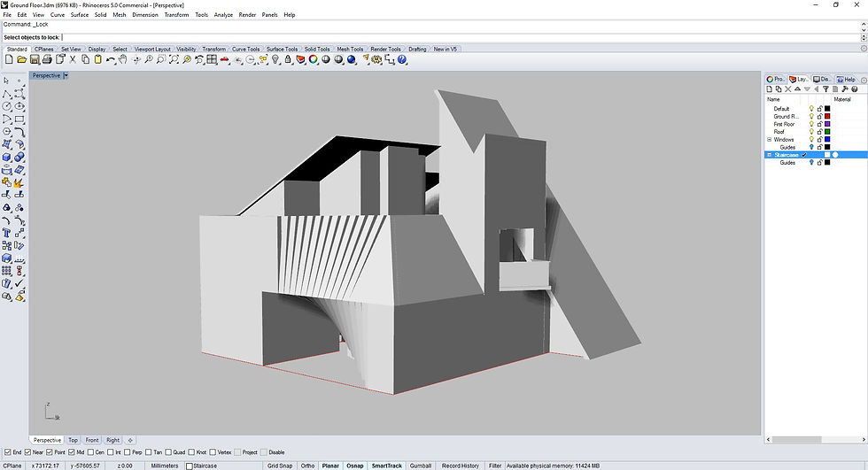The image size is (868, 470).
Task: Open the File menu
Action: [x=7, y=15]
